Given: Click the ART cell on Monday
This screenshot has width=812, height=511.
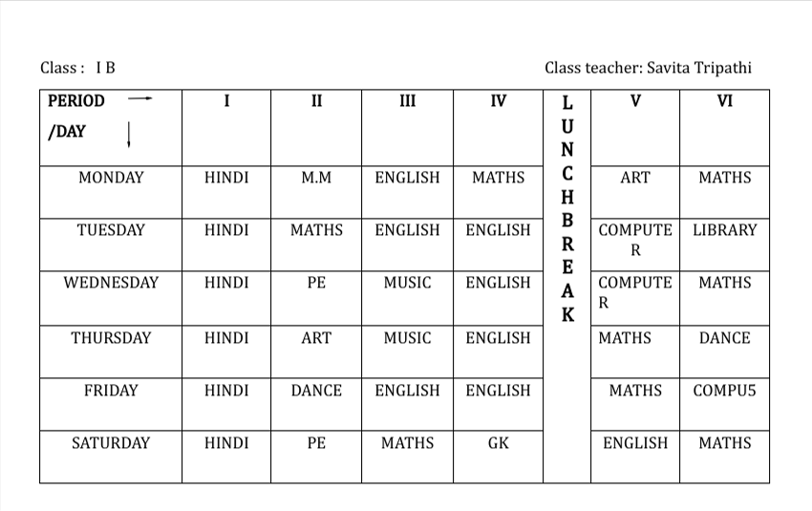Looking at the screenshot, I should pyautogui.click(x=634, y=178).
